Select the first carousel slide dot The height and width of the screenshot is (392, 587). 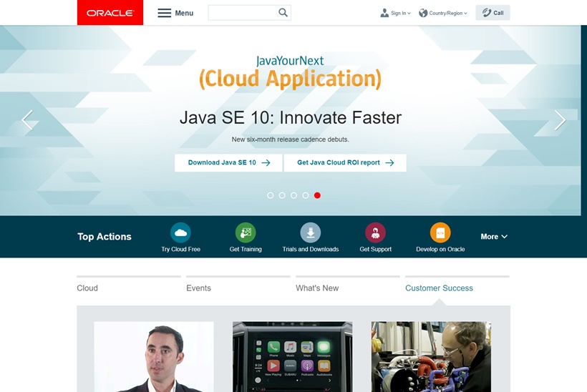(x=271, y=195)
